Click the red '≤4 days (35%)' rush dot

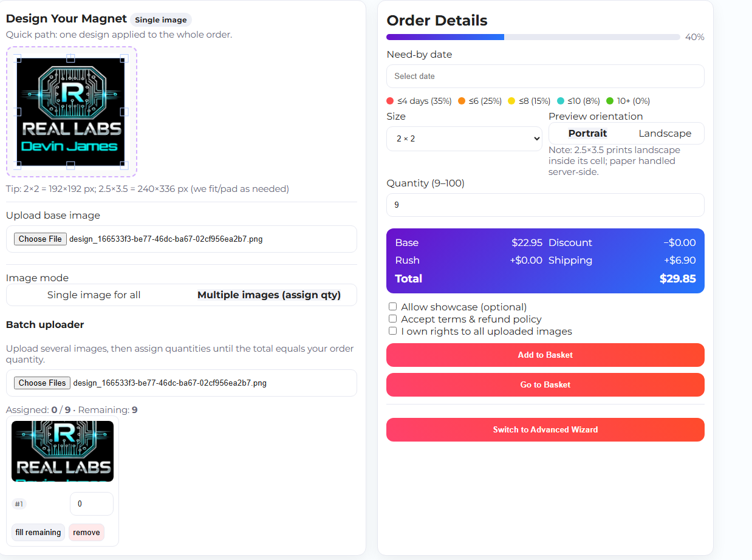tap(390, 101)
